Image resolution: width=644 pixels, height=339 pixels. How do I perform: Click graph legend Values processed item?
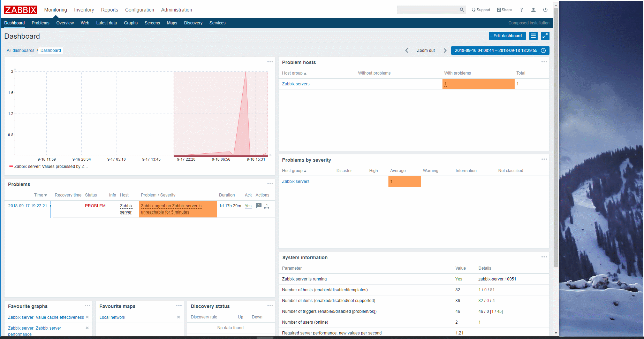pyautogui.click(x=49, y=167)
